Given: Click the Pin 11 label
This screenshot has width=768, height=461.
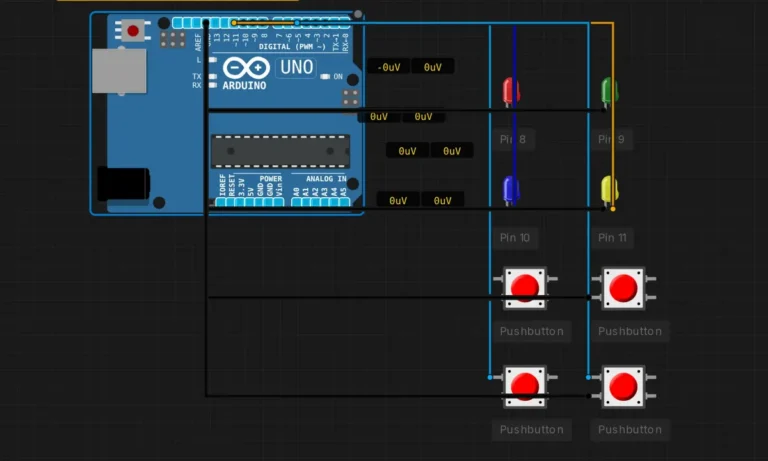Looking at the screenshot, I should (612, 238).
